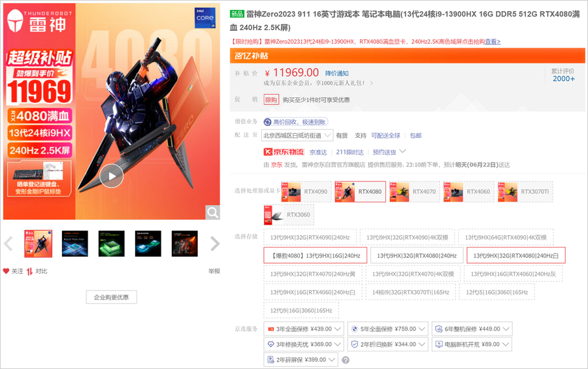Select the RTX3060 graphics option
Image resolution: width=588 pixels, height=369 pixels.
coord(289,215)
